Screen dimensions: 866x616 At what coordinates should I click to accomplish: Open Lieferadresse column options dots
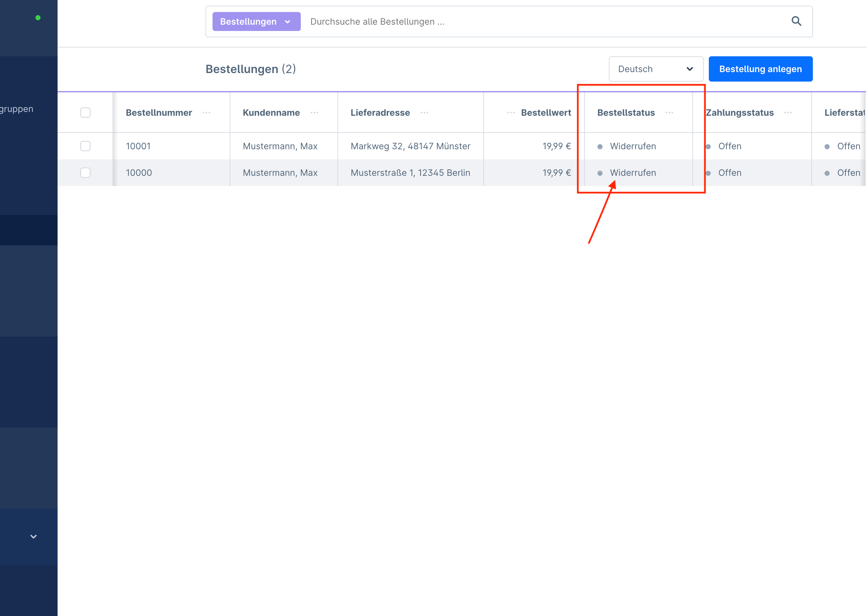pos(424,113)
